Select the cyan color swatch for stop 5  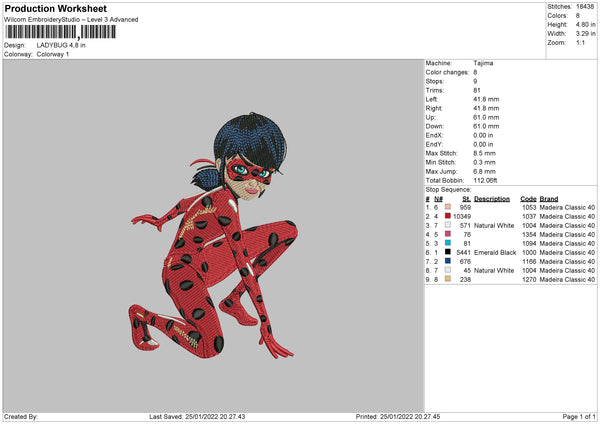click(x=448, y=243)
